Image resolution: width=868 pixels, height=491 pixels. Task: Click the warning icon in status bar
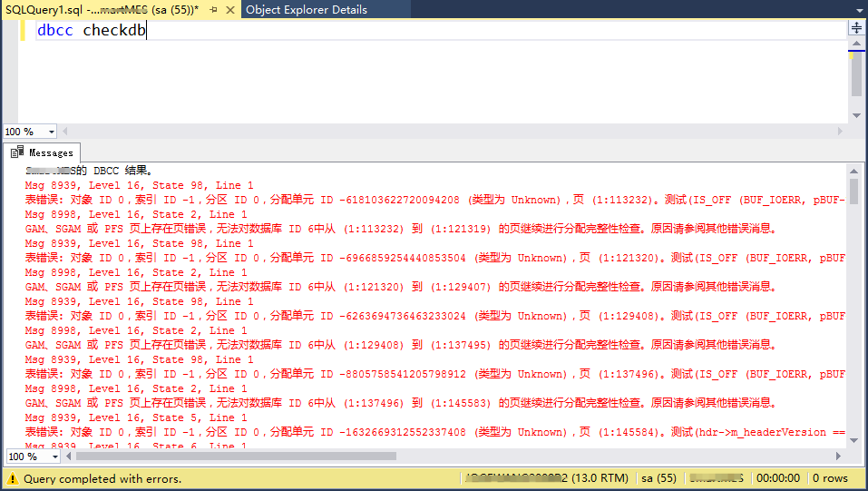click(x=13, y=478)
